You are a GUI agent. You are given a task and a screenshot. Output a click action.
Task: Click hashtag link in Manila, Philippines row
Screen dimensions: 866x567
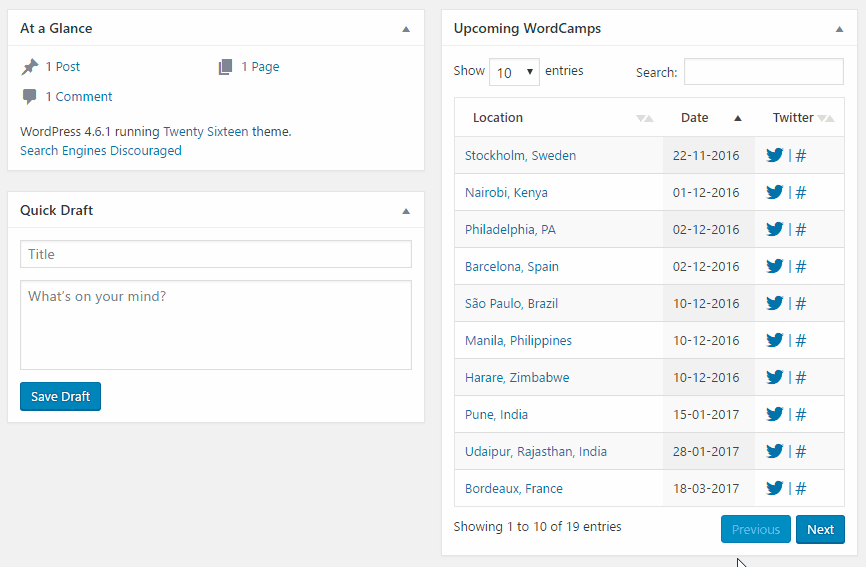coord(801,341)
